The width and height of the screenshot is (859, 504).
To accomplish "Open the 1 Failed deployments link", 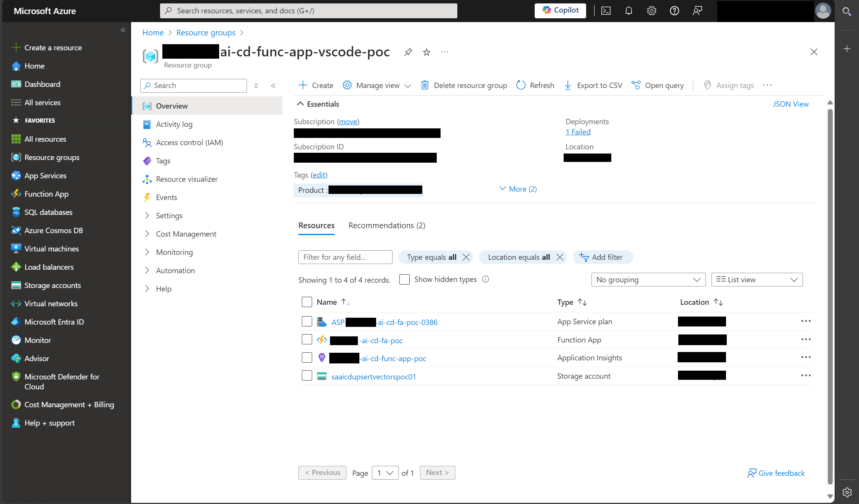I will coord(578,131).
